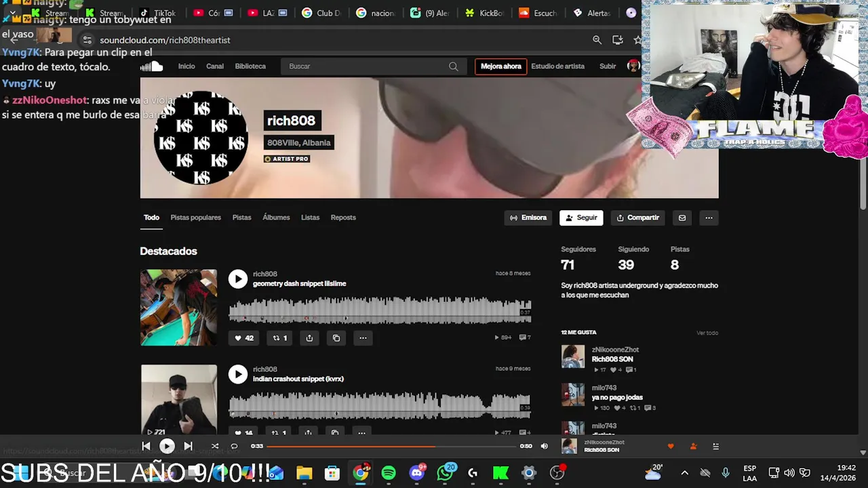Open the Reposts tab

click(x=343, y=218)
